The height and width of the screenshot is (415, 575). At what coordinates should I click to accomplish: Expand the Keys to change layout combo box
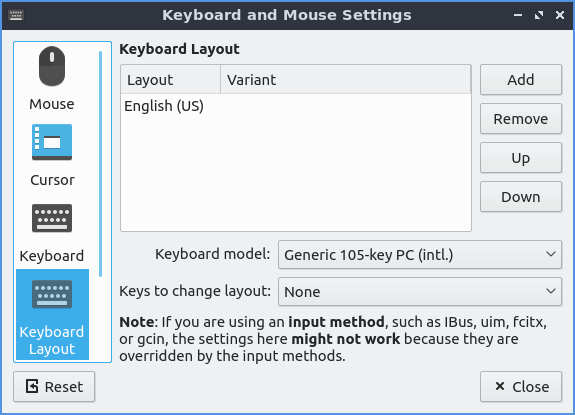click(x=420, y=291)
